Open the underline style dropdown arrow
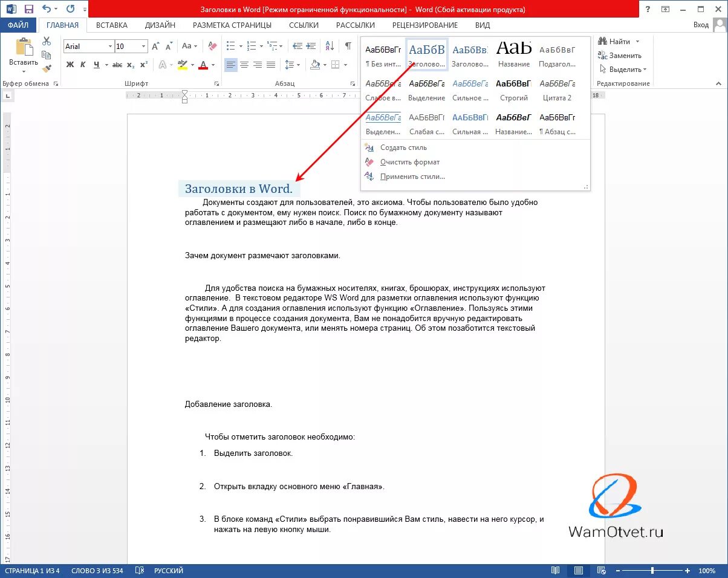 pos(106,65)
